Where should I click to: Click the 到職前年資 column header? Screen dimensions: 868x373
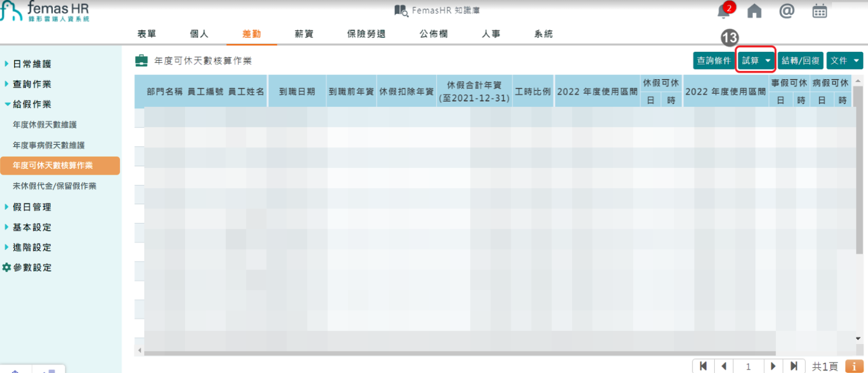(x=352, y=91)
